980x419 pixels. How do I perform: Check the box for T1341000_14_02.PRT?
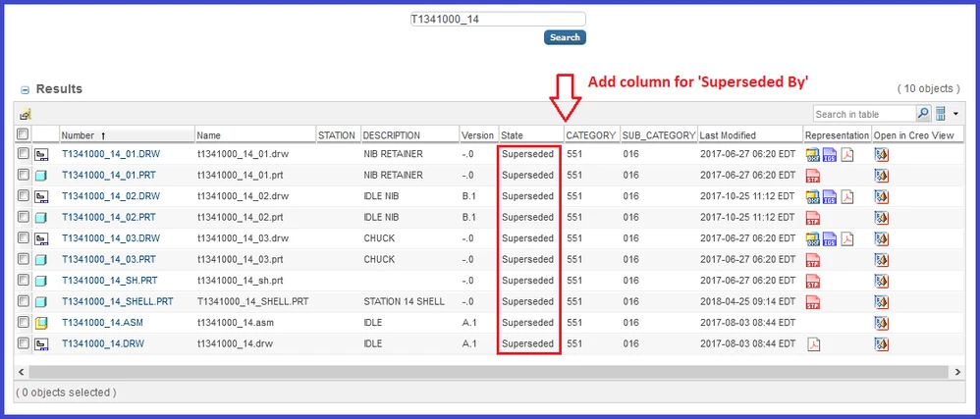point(24,217)
